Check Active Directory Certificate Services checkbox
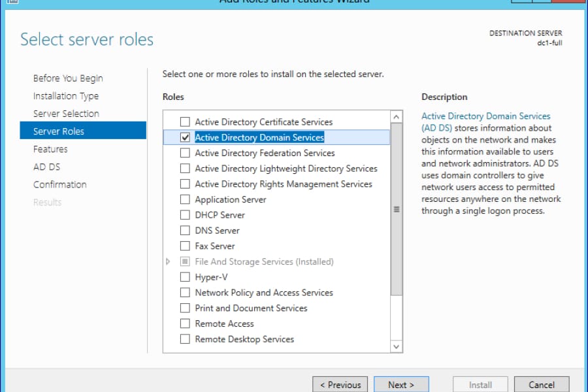Image resolution: width=588 pixels, height=392 pixels. coord(185,122)
